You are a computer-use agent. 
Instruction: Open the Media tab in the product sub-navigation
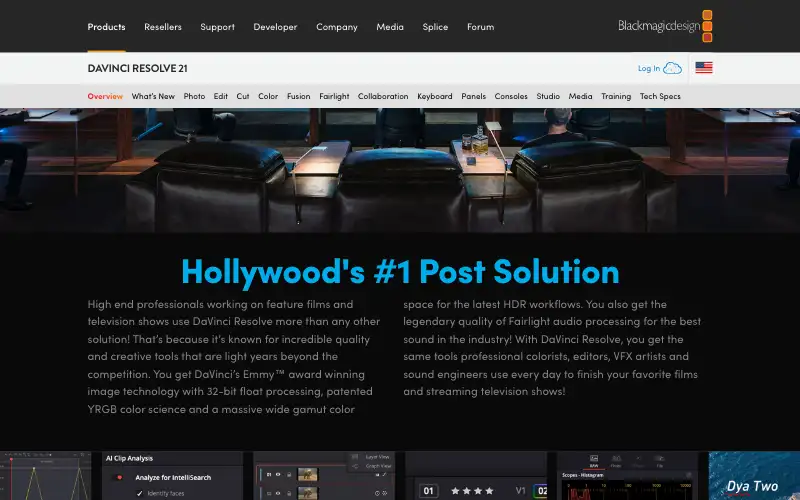(x=581, y=96)
